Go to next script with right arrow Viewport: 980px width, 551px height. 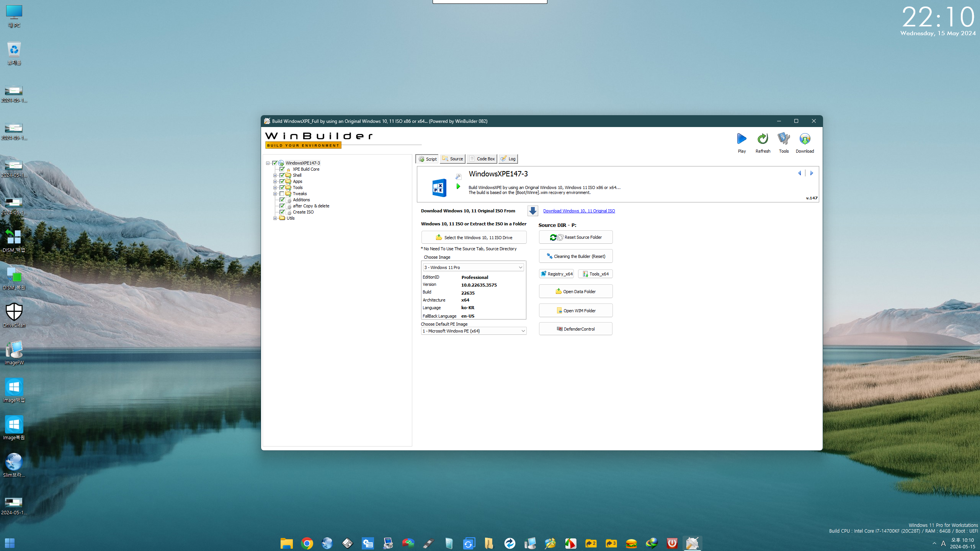(811, 173)
